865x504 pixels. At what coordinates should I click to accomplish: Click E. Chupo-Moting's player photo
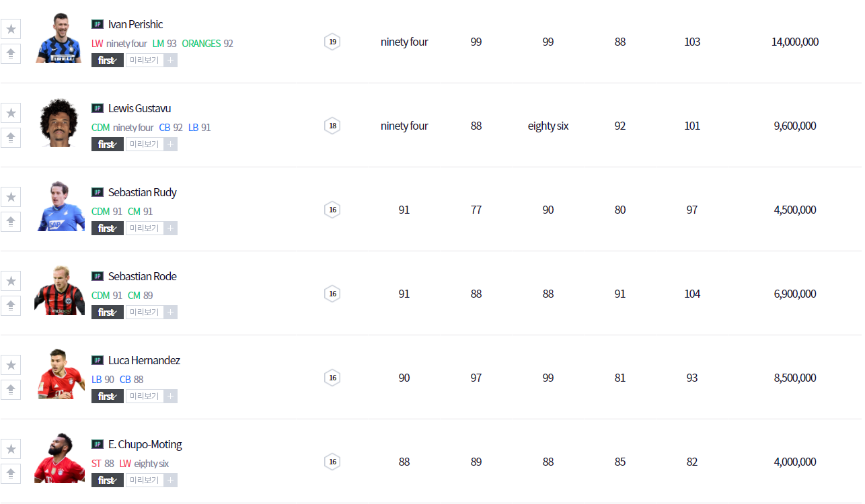tap(59, 459)
